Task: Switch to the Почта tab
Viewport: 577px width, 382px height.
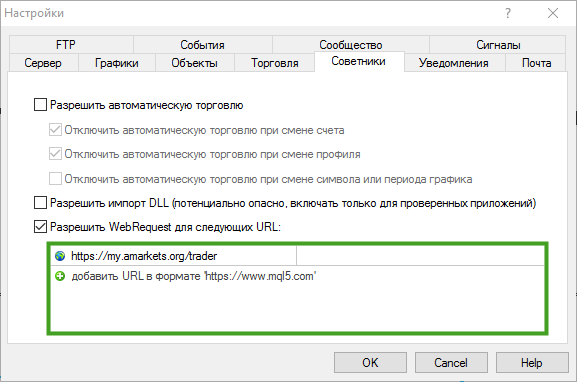Action: tap(536, 63)
